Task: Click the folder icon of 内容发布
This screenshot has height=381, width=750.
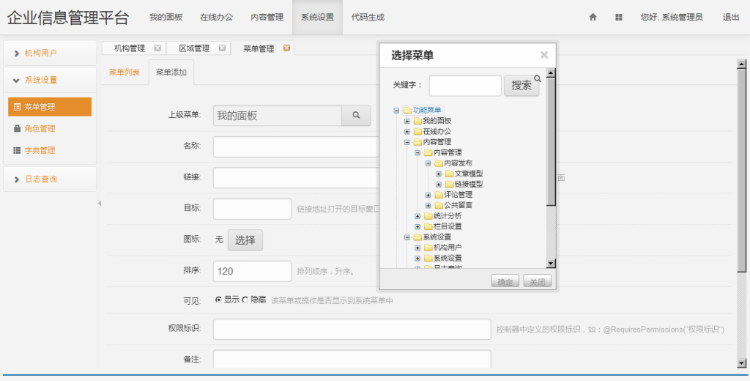Action: (x=439, y=163)
